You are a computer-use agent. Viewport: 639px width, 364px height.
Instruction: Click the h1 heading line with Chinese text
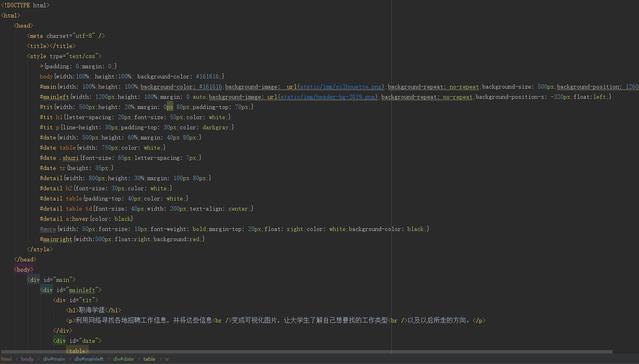(x=93, y=310)
